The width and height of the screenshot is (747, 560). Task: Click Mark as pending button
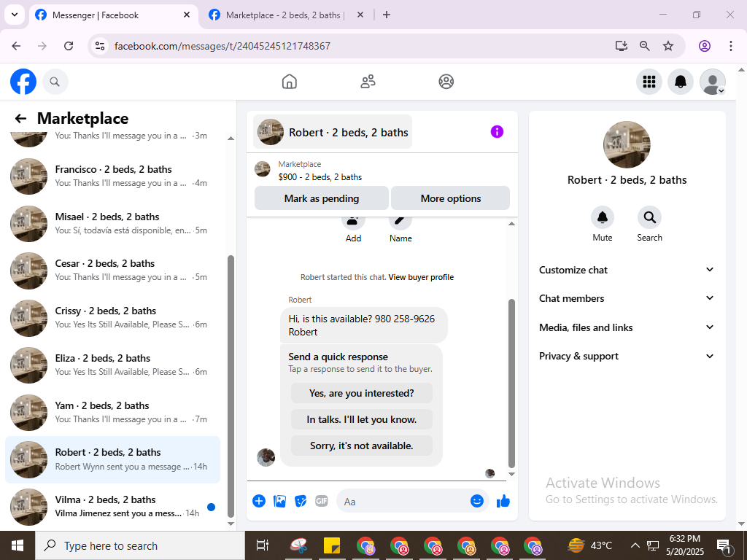pyautogui.click(x=322, y=198)
